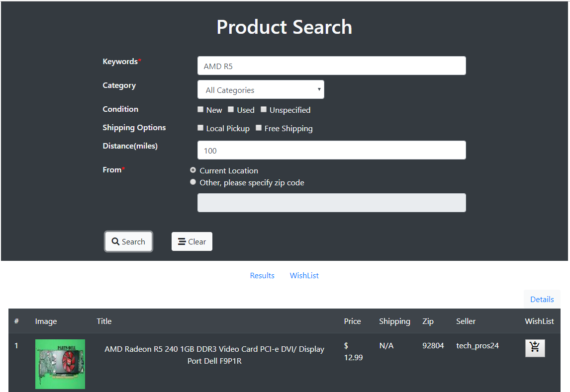This screenshot has width=570, height=392.
Task: Tick the New condition checkbox
Action: [x=200, y=109]
